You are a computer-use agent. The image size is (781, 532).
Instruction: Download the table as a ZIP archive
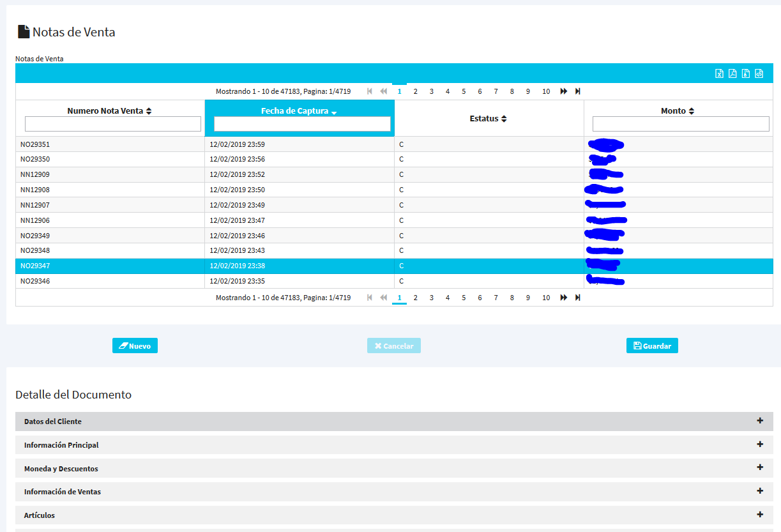click(x=746, y=73)
